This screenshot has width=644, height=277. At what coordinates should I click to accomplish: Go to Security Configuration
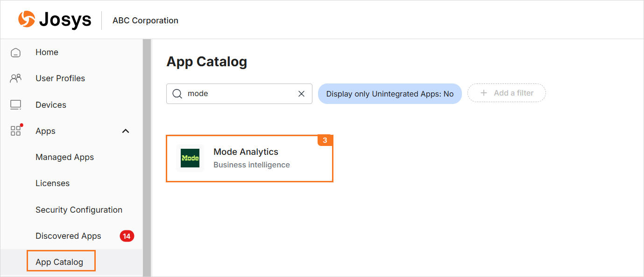tap(79, 210)
